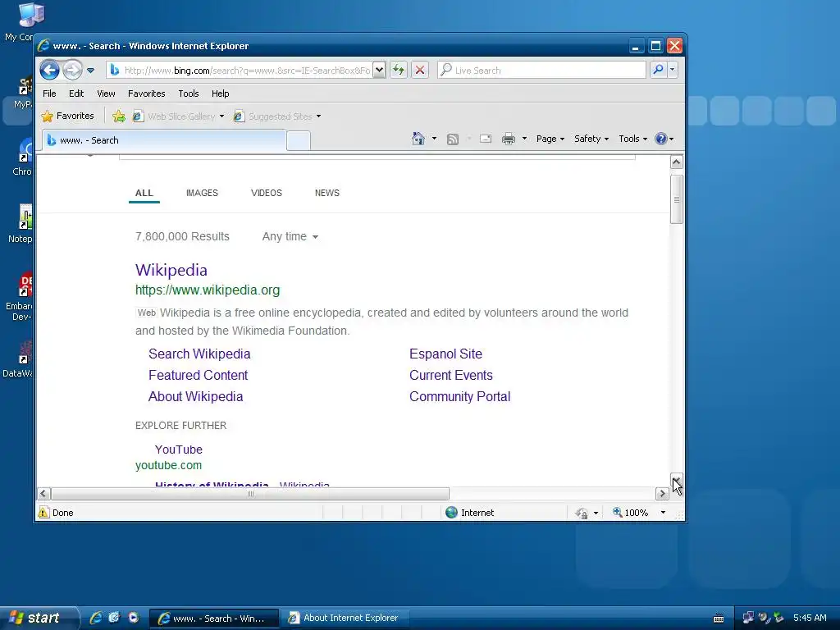Click the vertical scrollbar up arrow
Image resolution: width=840 pixels, height=630 pixels.
point(676,162)
